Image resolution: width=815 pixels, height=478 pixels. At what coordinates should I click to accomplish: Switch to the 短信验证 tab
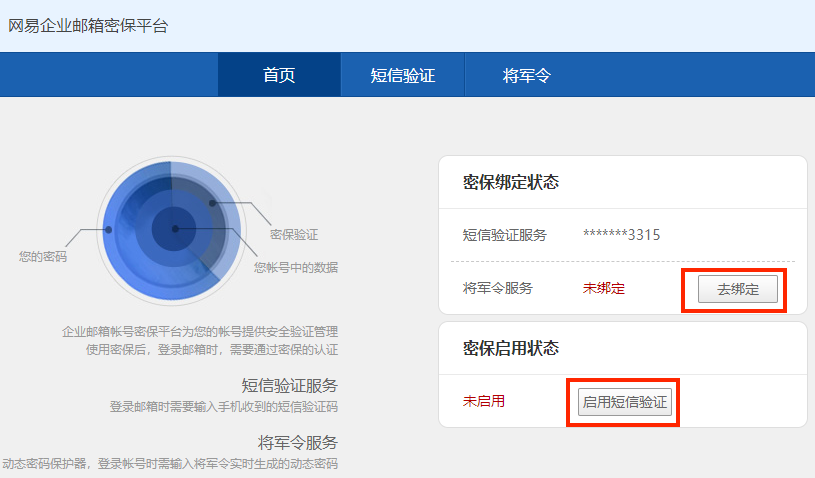[x=403, y=75]
